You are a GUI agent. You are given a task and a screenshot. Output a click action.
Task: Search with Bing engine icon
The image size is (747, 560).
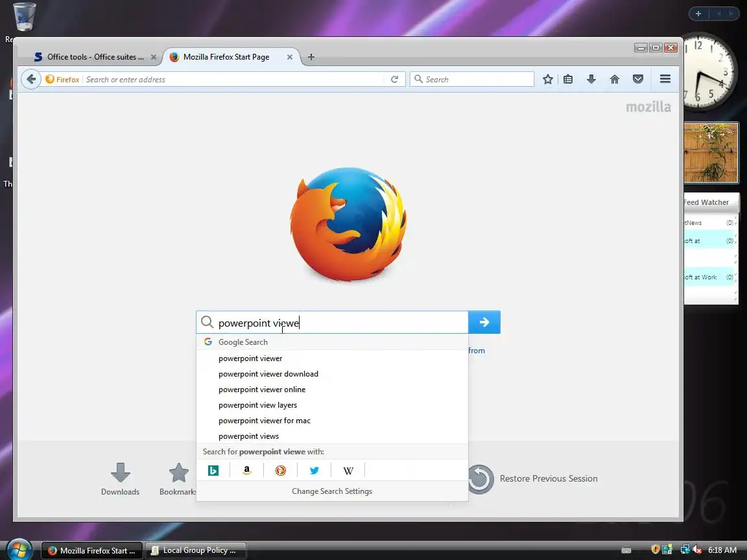(x=213, y=471)
